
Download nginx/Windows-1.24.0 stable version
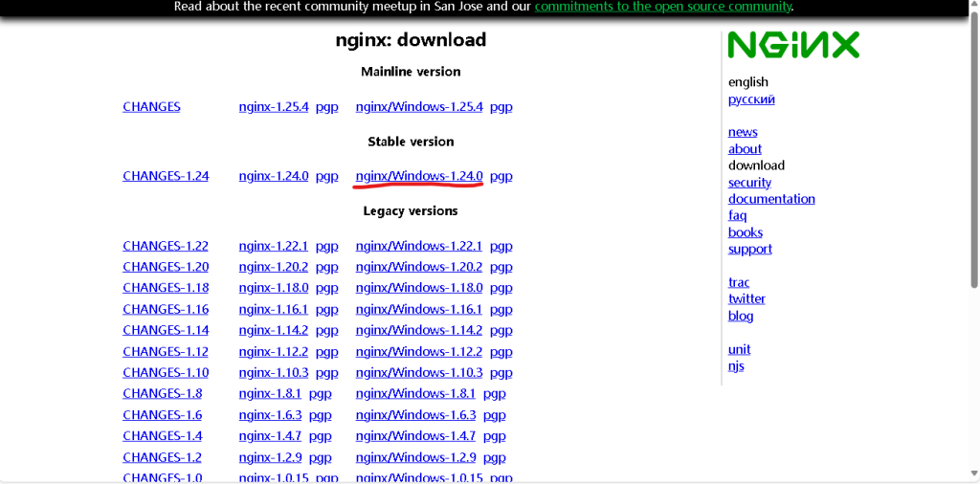tap(418, 176)
